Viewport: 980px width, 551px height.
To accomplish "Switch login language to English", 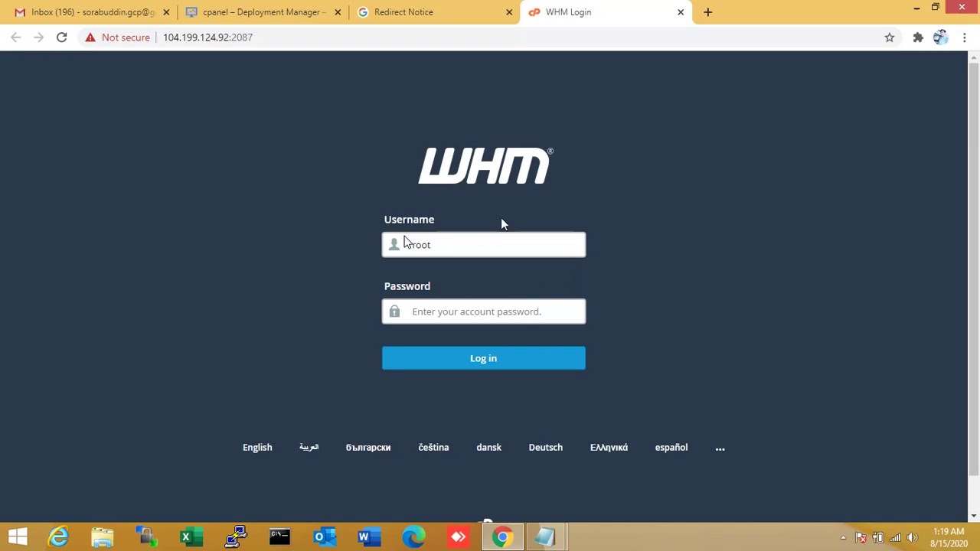I will tap(257, 448).
